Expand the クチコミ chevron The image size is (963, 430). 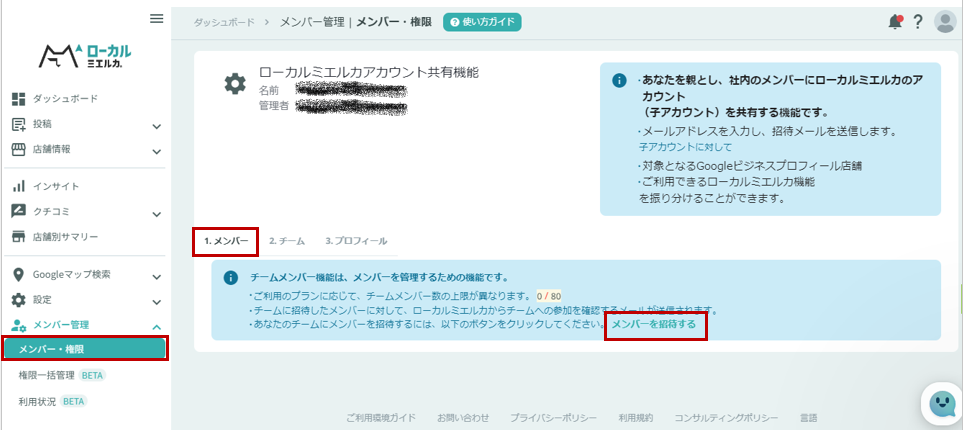pyautogui.click(x=157, y=214)
